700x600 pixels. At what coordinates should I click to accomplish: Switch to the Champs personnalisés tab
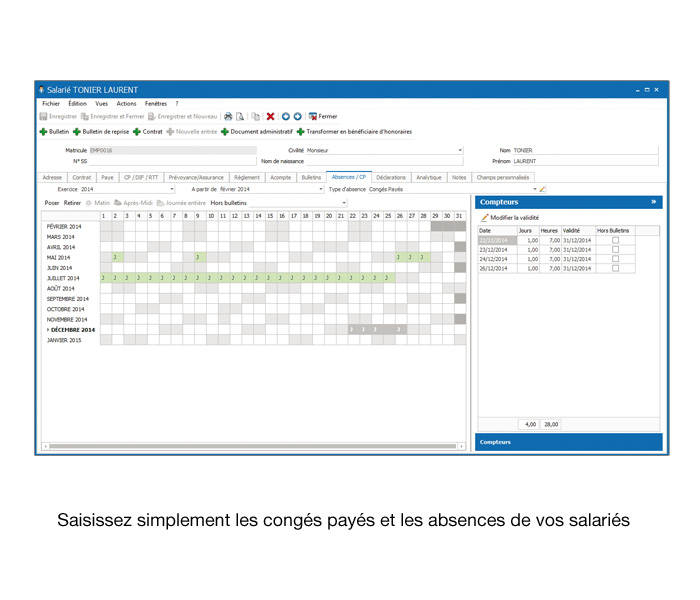tap(503, 178)
